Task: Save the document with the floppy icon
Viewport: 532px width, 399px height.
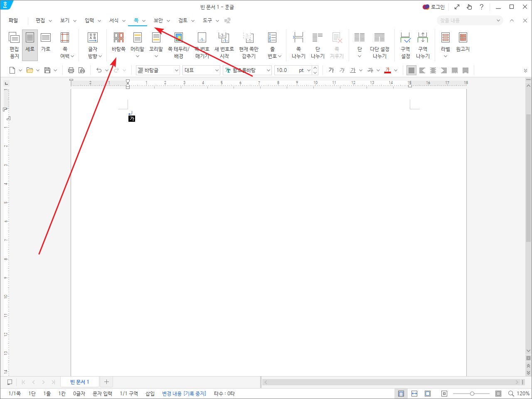Action: tap(47, 70)
